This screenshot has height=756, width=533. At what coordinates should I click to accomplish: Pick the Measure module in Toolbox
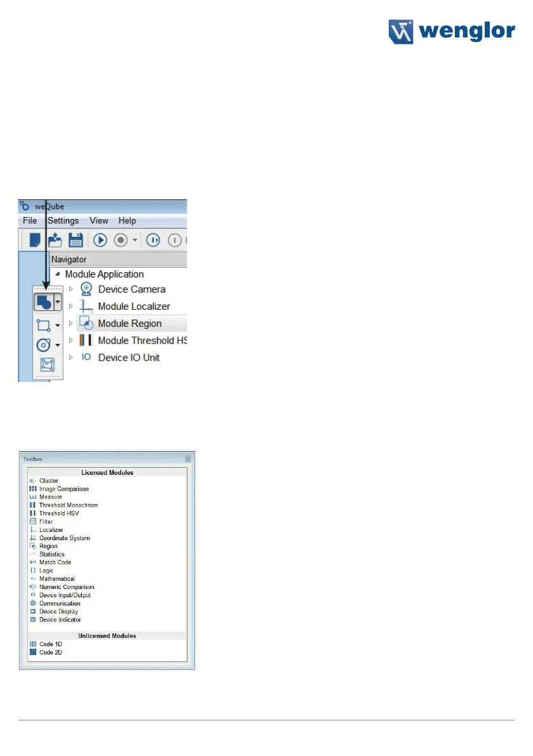51,497
